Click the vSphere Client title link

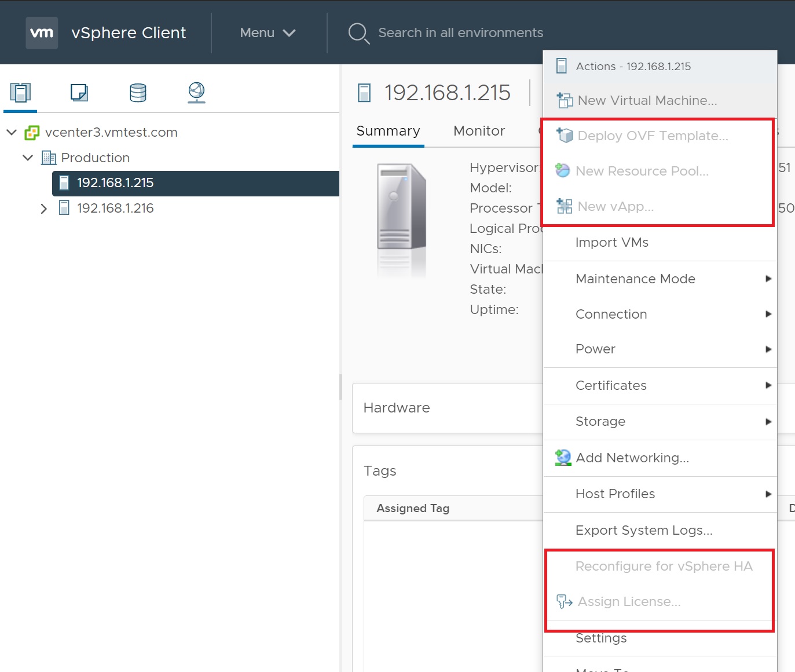129,33
